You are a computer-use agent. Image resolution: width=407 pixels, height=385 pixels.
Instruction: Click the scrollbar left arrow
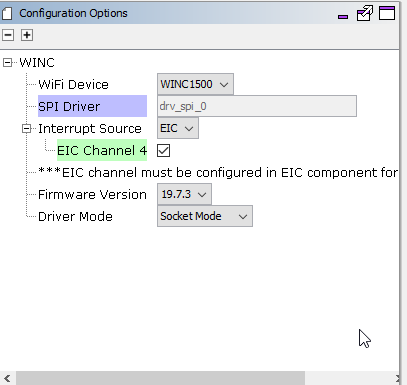[7, 378]
